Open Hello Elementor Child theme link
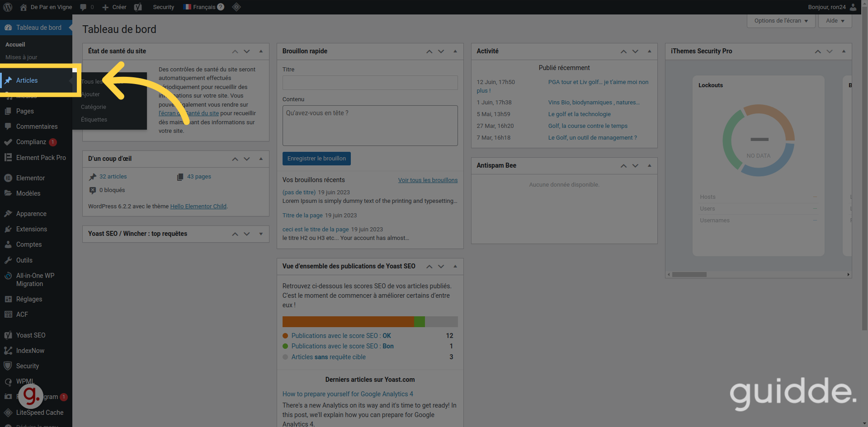 (198, 206)
